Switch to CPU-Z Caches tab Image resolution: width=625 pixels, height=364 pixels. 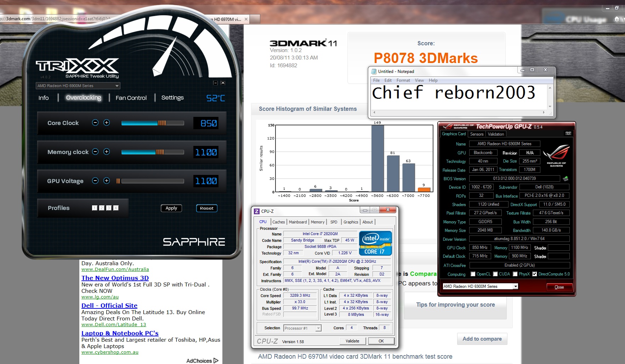279,222
